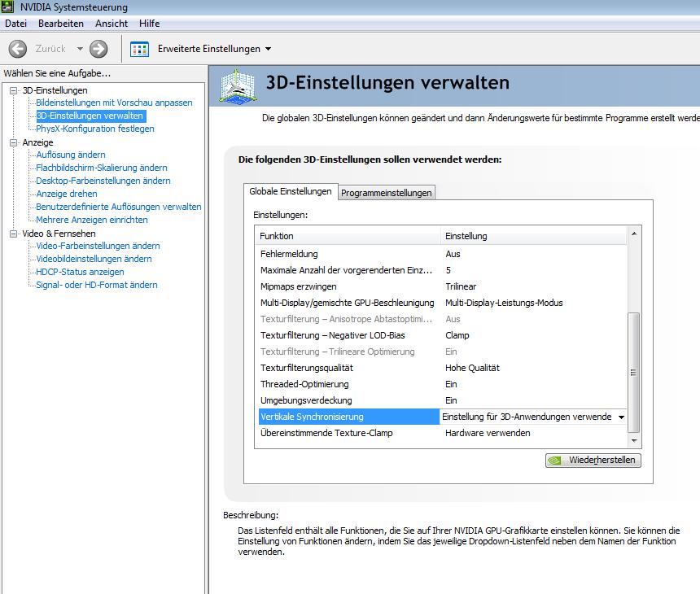Click the settings list scroll-down arrow
The image size is (700, 594).
634,440
